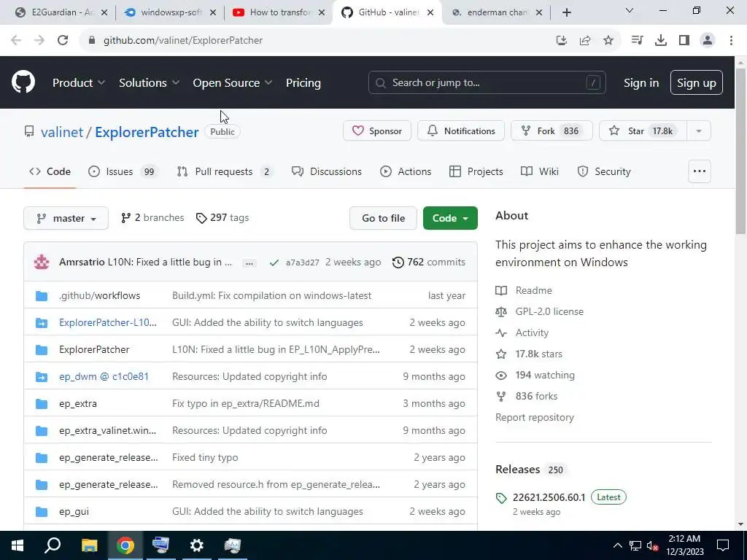Open media control icon in toolbar
This screenshot has width=747, height=560.
(637, 41)
